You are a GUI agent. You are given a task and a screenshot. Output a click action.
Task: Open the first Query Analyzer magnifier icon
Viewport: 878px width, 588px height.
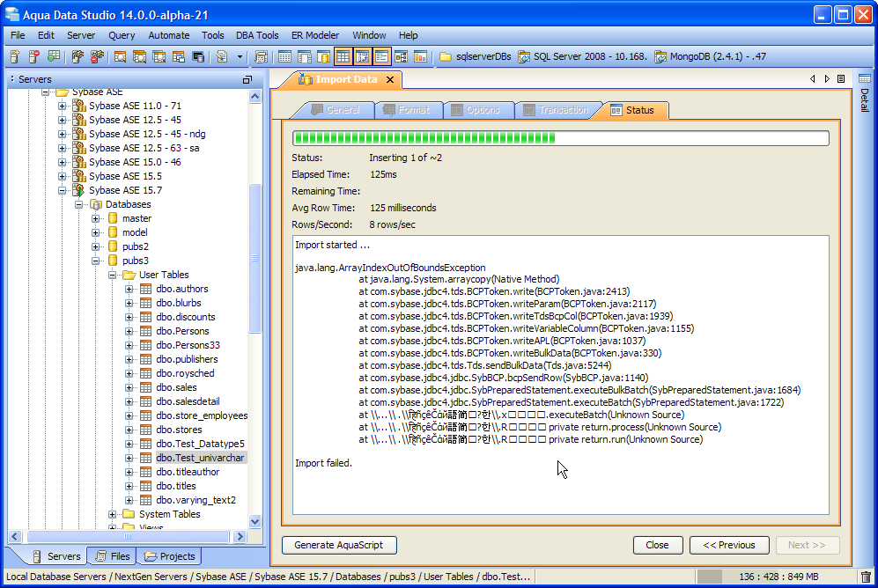click(120, 56)
